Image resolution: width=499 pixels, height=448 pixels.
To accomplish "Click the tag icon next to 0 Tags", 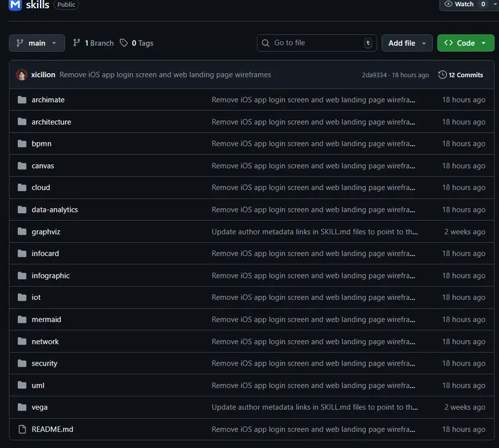I will point(124,42).
